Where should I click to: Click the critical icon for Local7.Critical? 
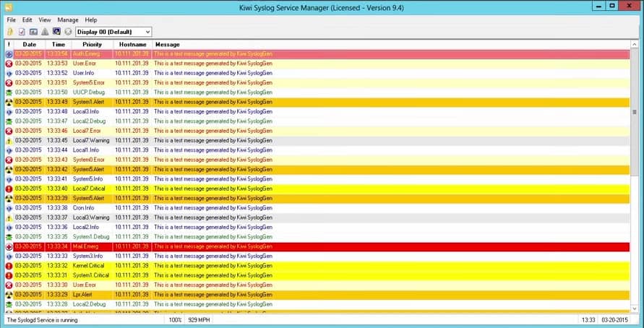pos(9,189)
